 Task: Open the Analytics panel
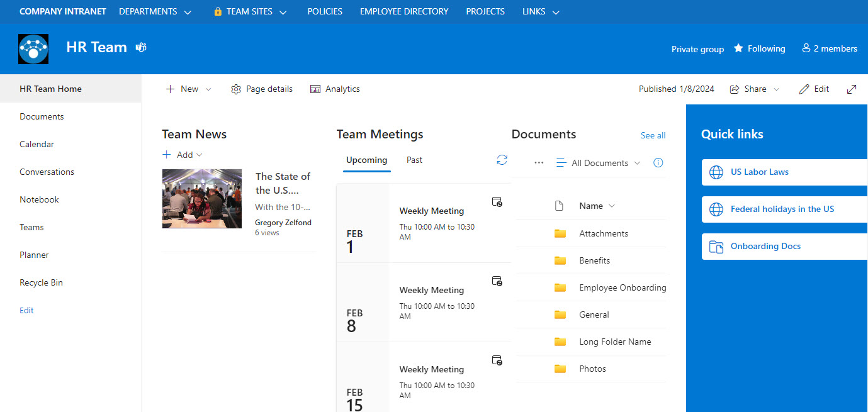tap(335, 89)
